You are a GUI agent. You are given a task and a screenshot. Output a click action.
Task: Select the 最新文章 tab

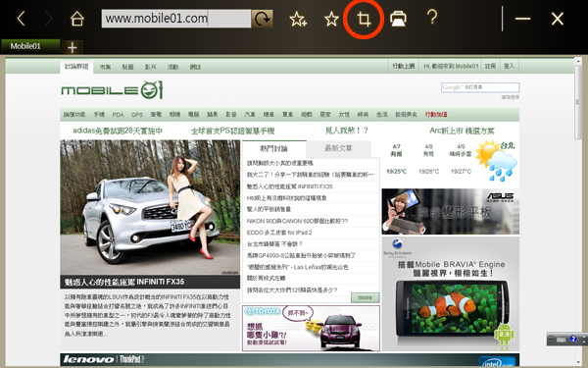338,148
